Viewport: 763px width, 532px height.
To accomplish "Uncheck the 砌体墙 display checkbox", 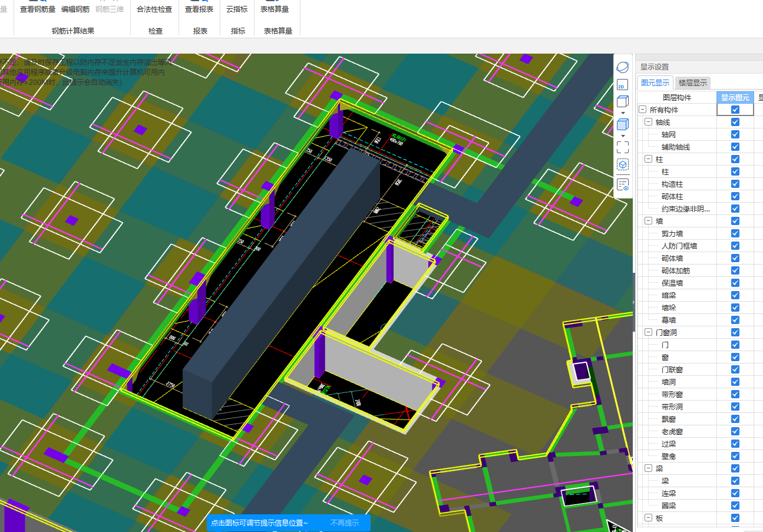I will tap(735, 258).
